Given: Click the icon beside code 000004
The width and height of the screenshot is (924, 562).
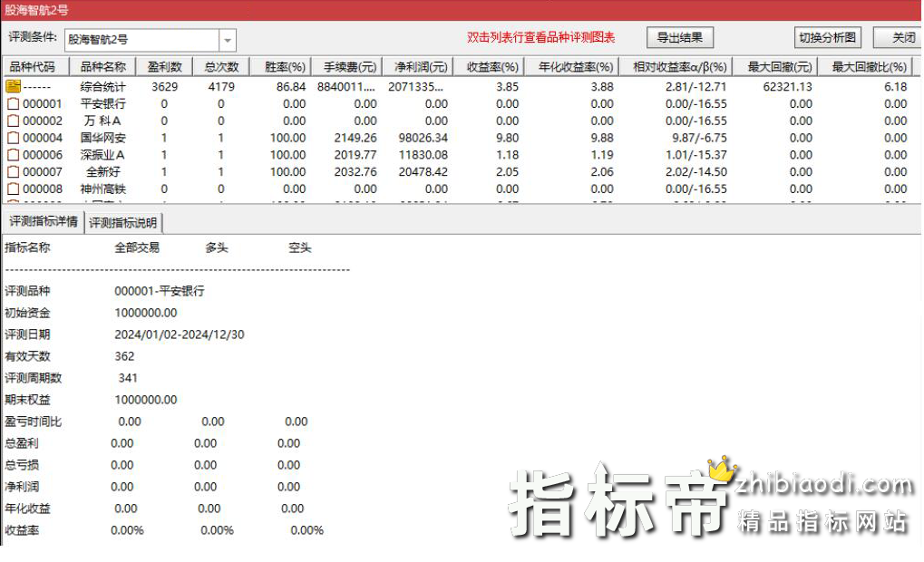Looking at the screenshot, I should tap(13, 138).
